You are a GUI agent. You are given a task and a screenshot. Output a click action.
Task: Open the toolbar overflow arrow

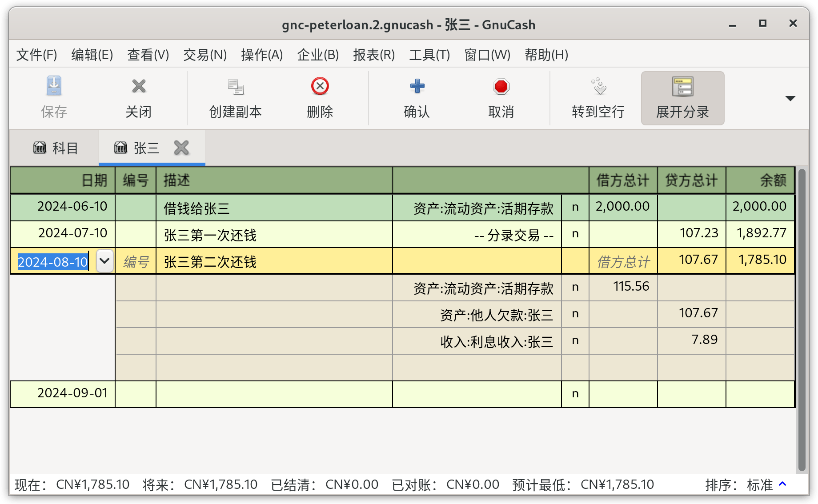tap(790, 98)
